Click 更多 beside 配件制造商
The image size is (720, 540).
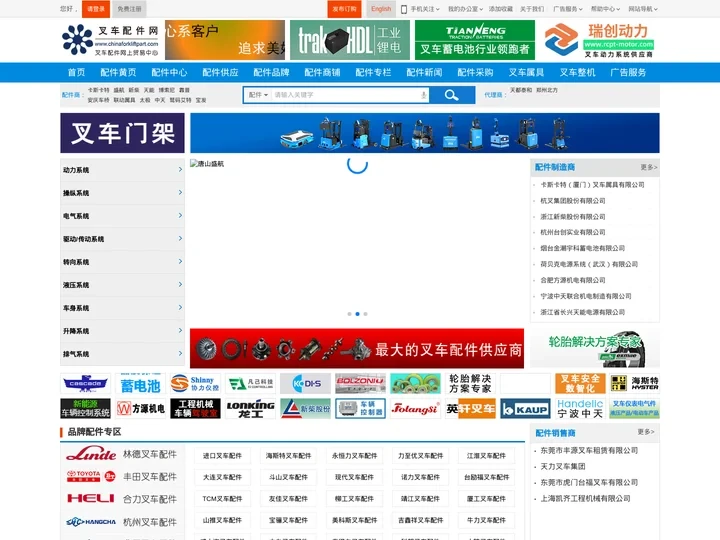648,167
